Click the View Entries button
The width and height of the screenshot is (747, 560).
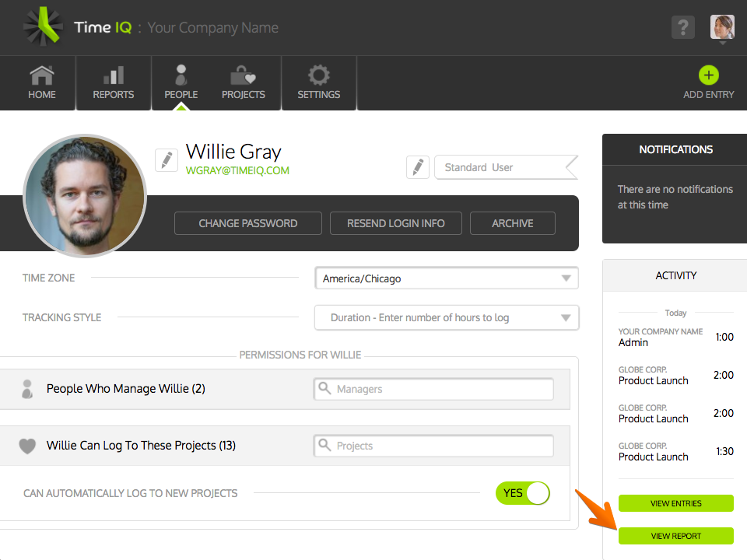tap(675, 503)
